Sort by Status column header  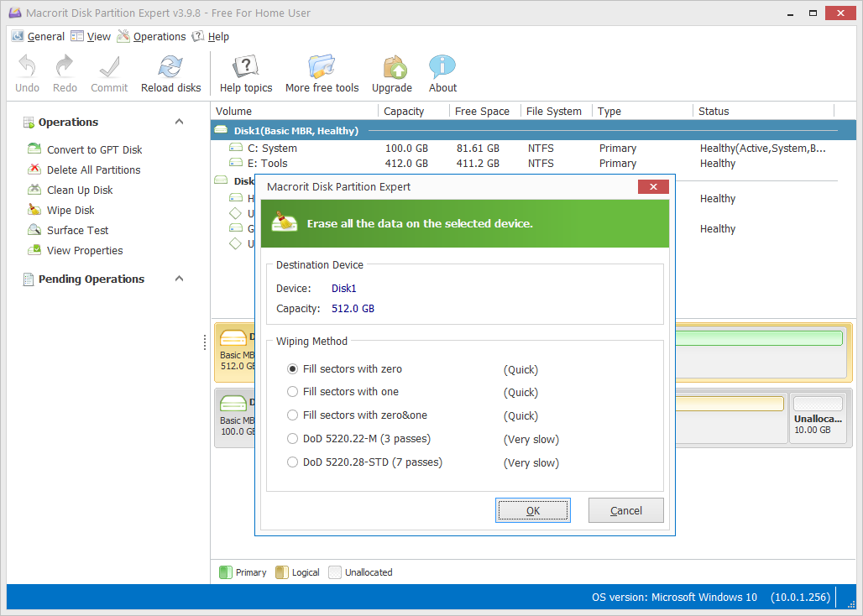click(763, 111)
